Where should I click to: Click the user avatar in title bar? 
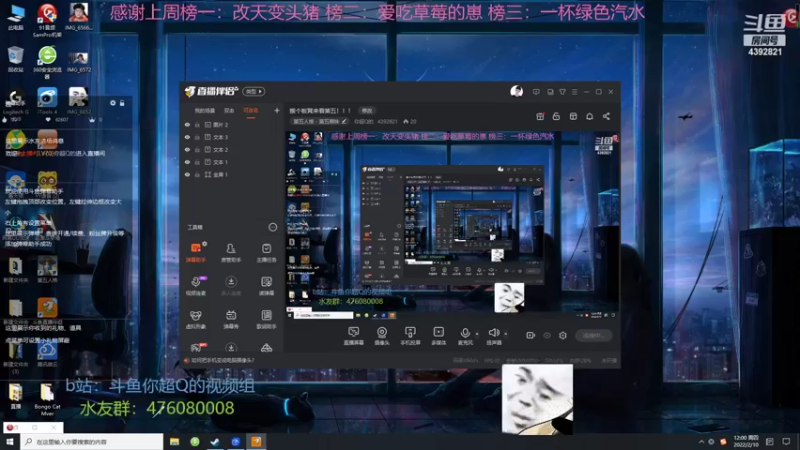pyautogui.click(x=516, y=91)
